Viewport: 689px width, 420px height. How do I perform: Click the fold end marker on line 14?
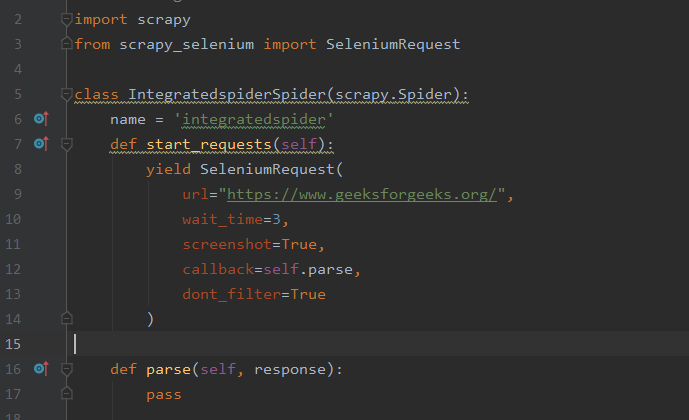pos(66,318)
